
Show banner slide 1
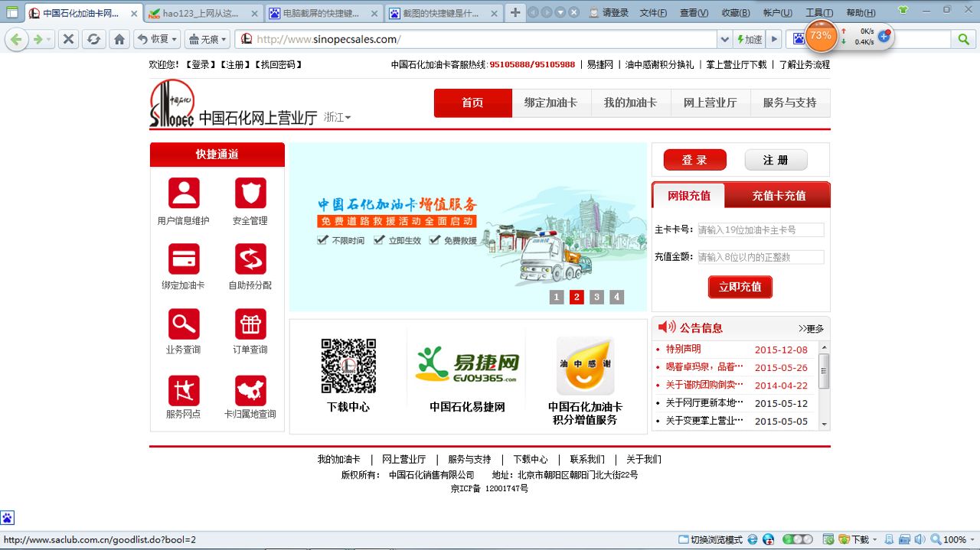pos(557,298)
